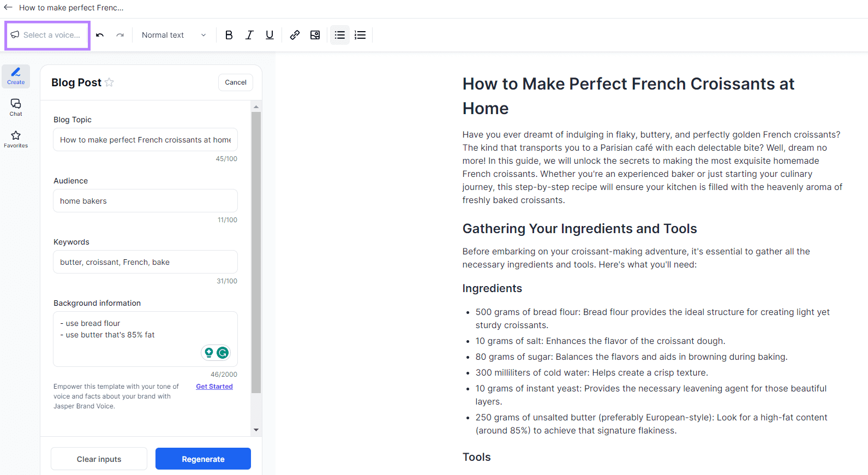Open Grammarly via the green G icon
This screenshot has height=475, width=868.
point(223,353)
